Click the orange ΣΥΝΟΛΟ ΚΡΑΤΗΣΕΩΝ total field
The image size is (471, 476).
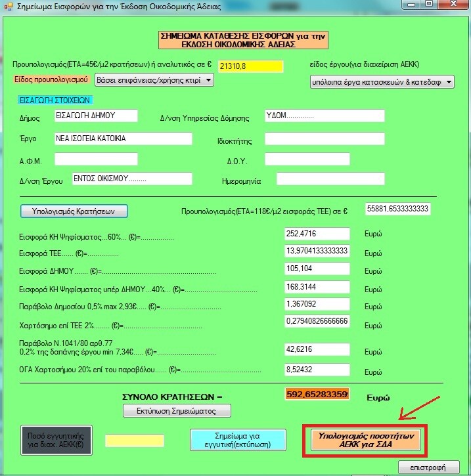(x=317, y=394)
